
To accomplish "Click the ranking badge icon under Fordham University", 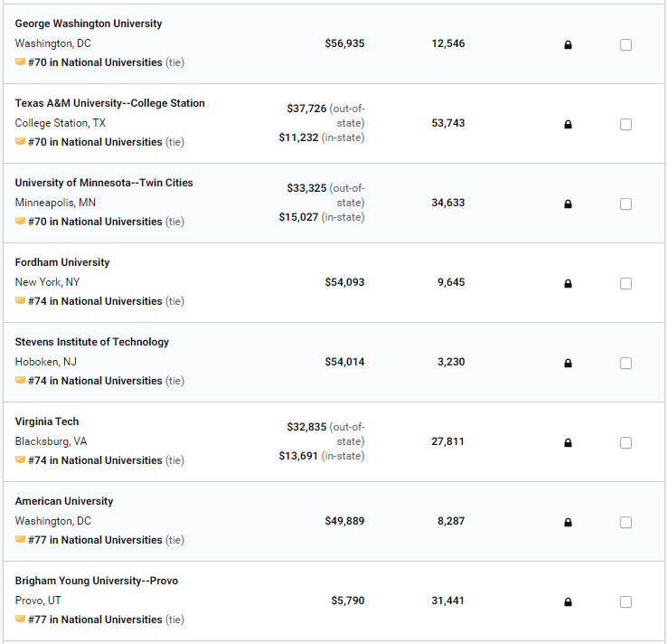I will point(20,301).
